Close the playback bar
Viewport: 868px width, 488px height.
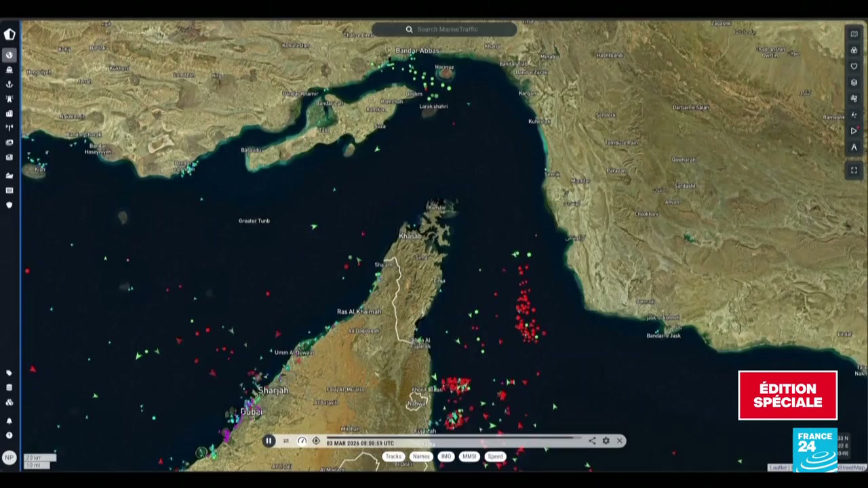coord(619,441)
